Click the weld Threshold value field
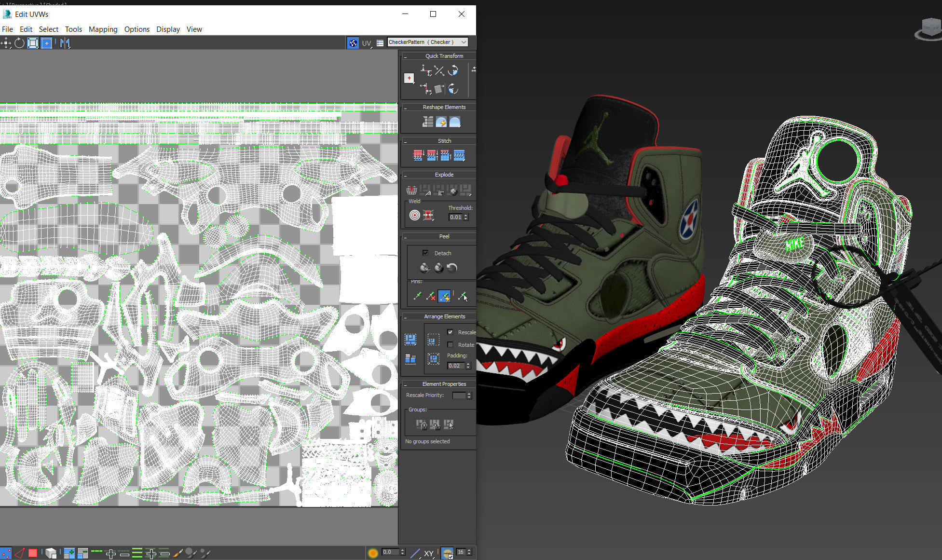Image resolution: width=942 pixels, height=560 pixels. tap(455, 217)
